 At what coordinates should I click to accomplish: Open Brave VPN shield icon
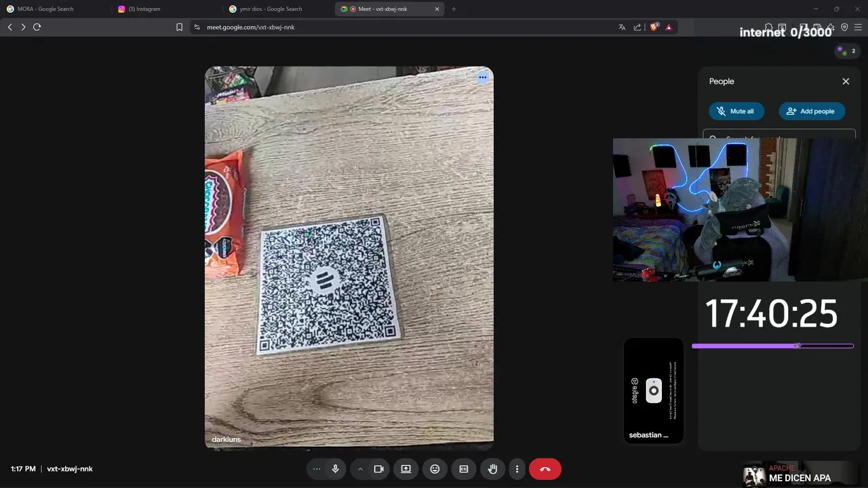coord(844,27)
